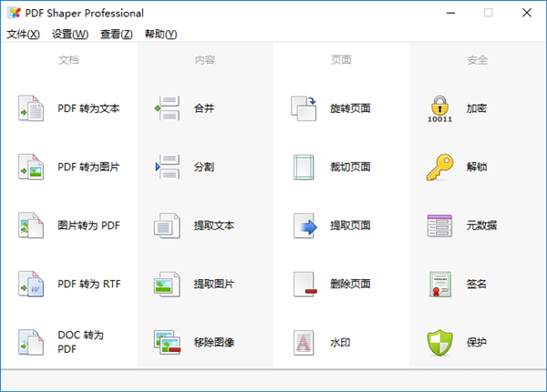This screenshot has width=547, height=392.
Task: Click the 元数据 metadata icon
Action: pos(440,226)
